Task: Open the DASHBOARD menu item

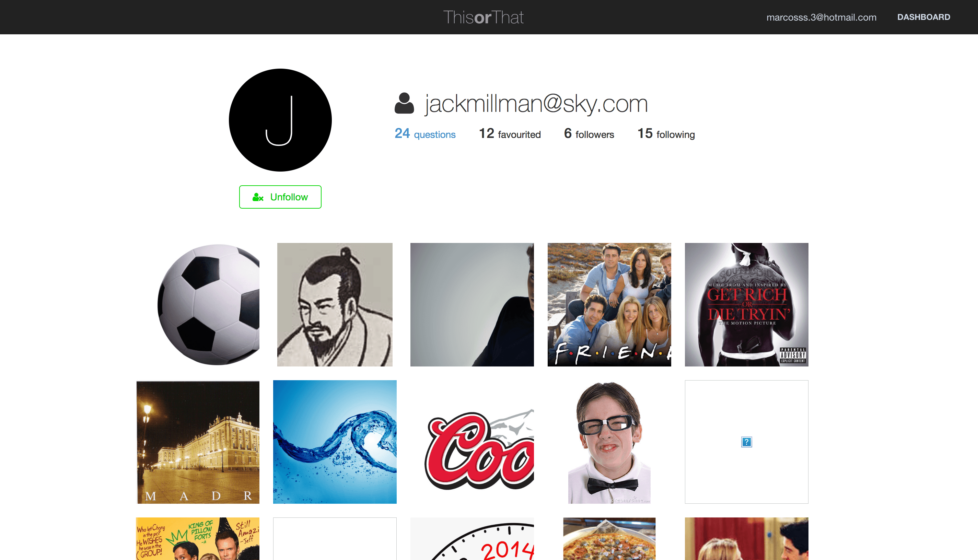Action: 923,17
